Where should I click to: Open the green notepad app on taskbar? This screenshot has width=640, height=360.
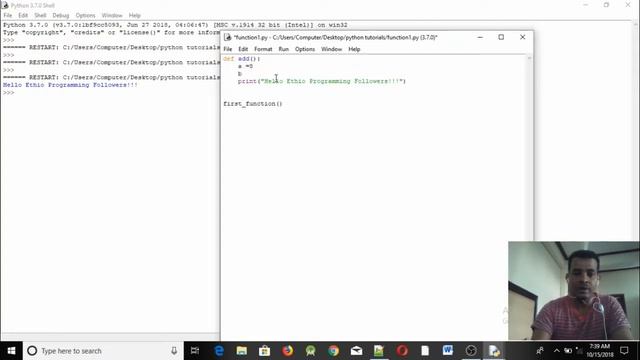379,351
